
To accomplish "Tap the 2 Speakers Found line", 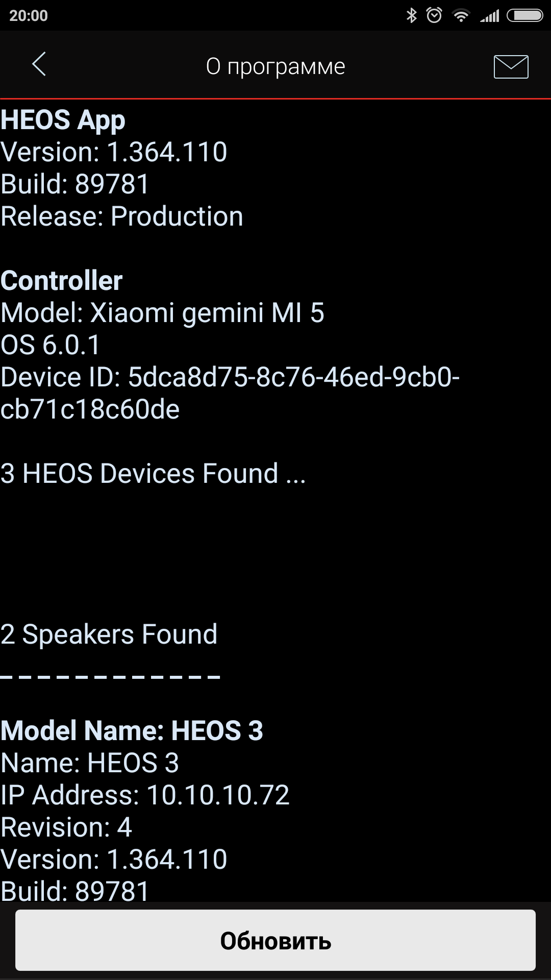I will click(109, 634).
